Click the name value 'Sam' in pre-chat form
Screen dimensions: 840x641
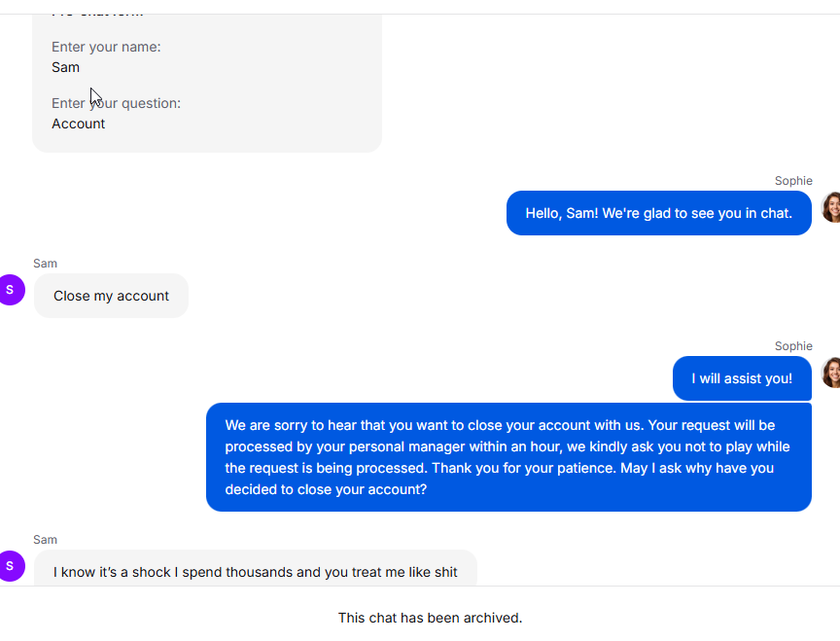[x=65, y=67]
